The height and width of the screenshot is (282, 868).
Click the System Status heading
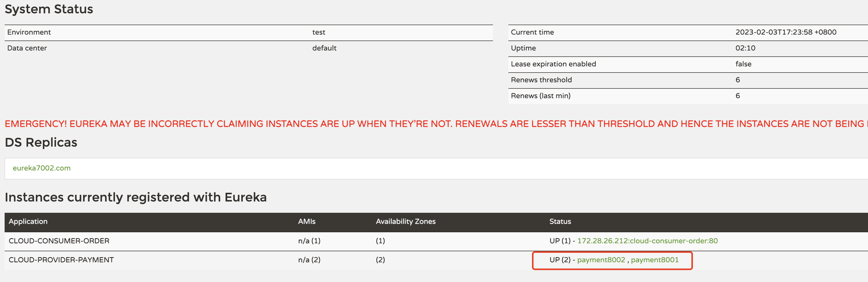[49, 9]
